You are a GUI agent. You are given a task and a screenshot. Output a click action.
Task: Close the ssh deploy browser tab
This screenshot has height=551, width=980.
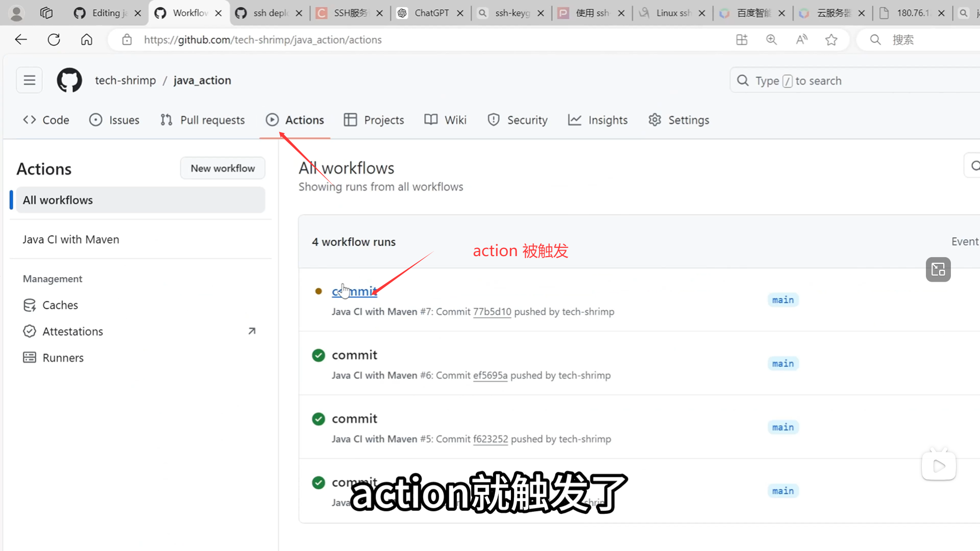click(299, 13)
